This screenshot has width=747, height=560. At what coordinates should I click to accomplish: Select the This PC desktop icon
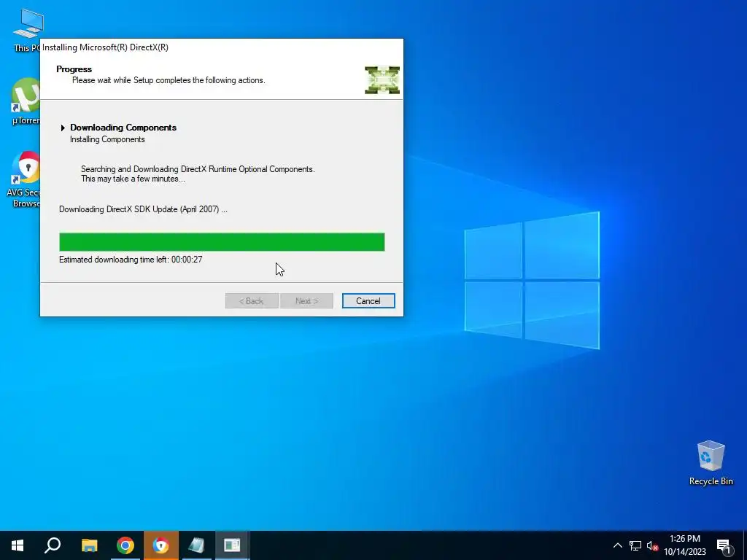coord(27,30)
